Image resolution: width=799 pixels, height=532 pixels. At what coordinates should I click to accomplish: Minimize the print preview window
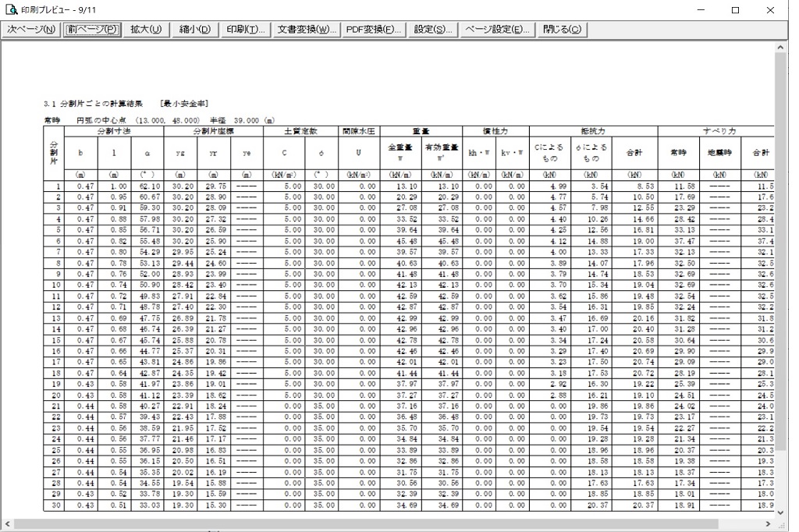click(699, 10)
